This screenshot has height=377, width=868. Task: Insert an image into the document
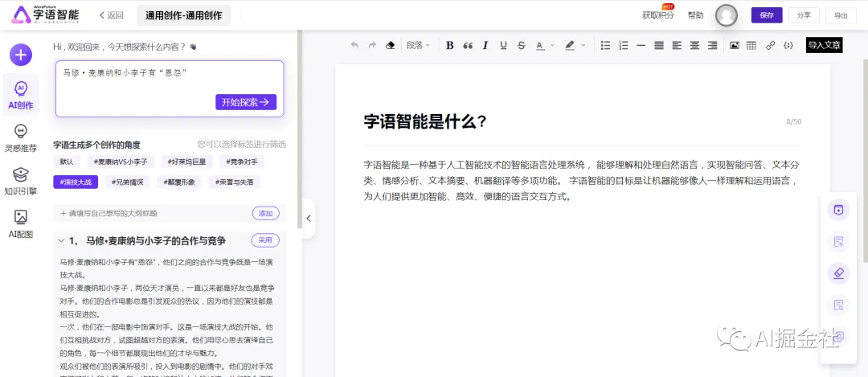(735, 45)
